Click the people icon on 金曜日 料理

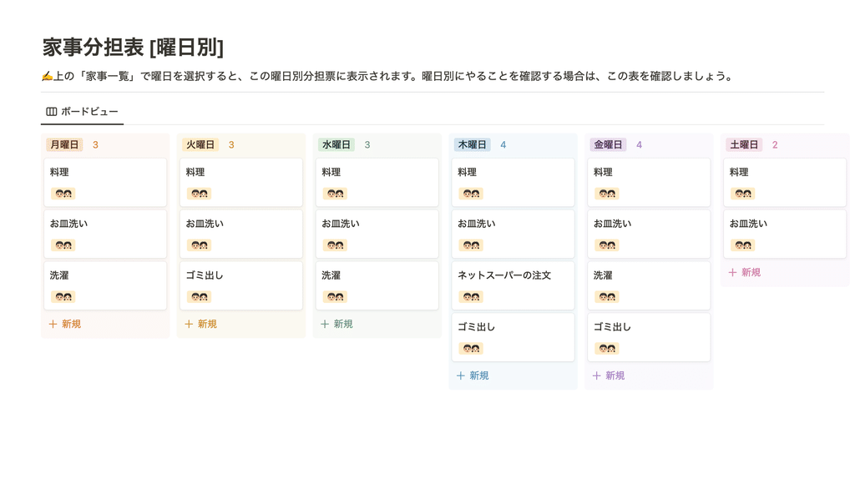(607, 194)
